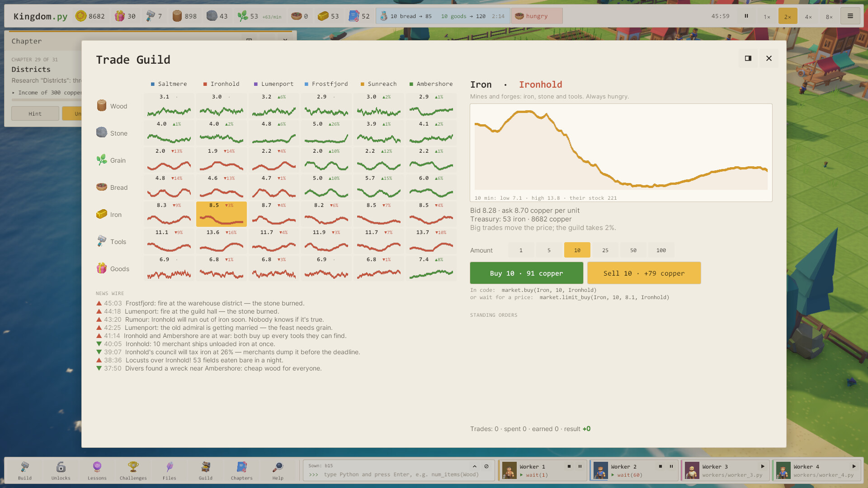Expand the Income of 300 copper objective
Viewport: 868px width, 488px height.
[x=47, y=93]
